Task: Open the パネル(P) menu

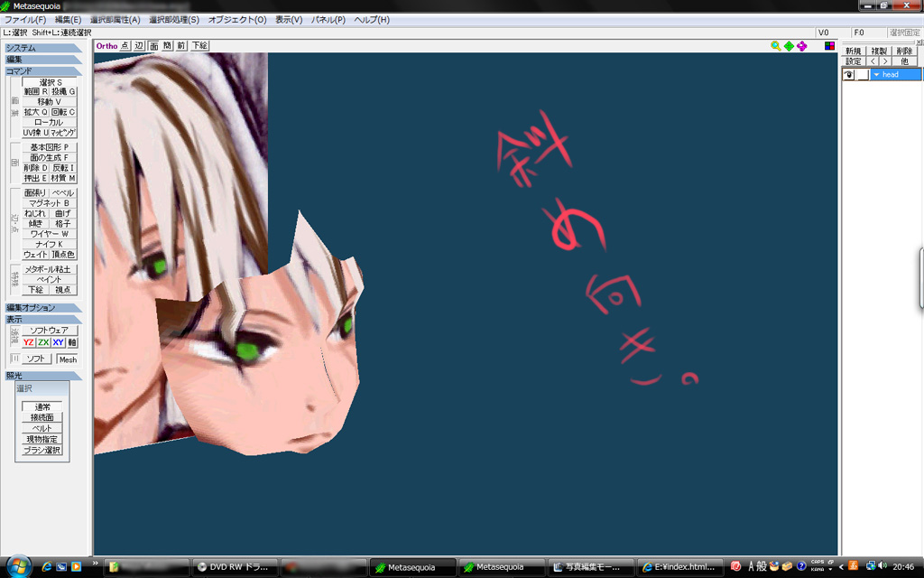Action: click(x=328, y=20)
